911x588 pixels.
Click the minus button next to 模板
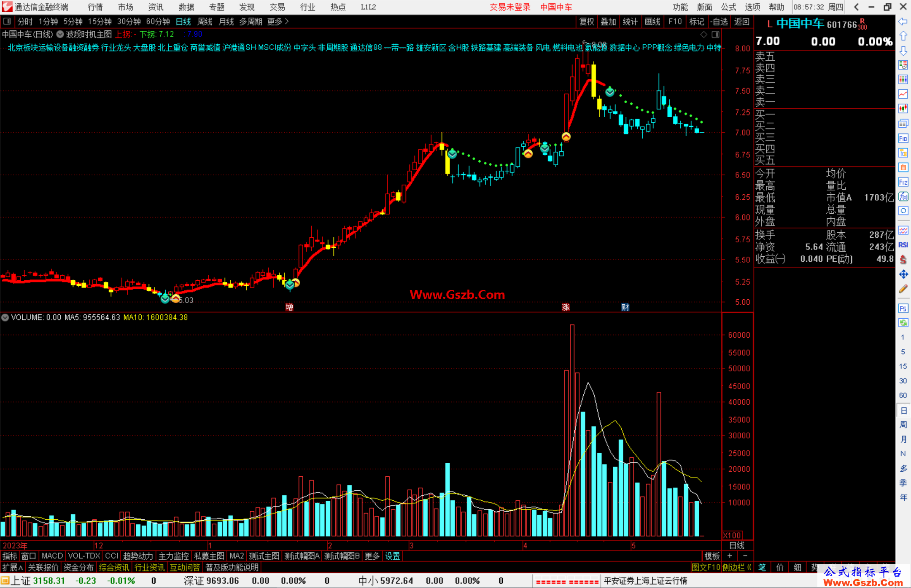(745, 556)
